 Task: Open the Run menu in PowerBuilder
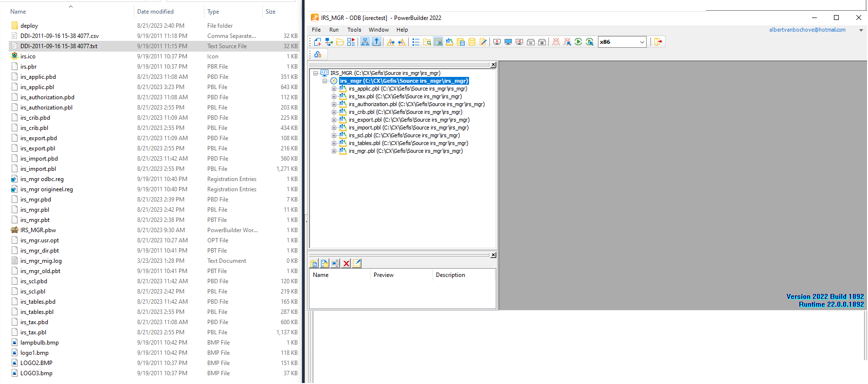(334, 30)
